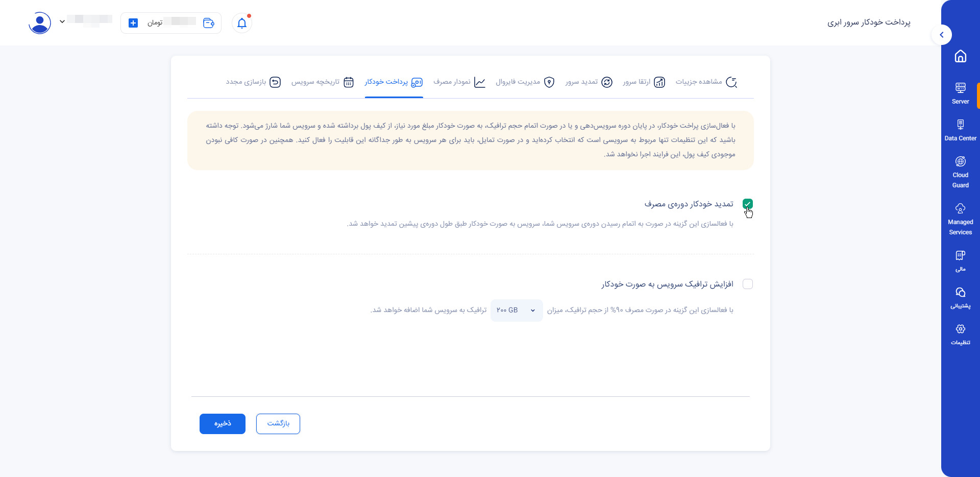980x477 pixels.
Task: Click the wallet icon in balance box
Action: [x=208, y=23]
